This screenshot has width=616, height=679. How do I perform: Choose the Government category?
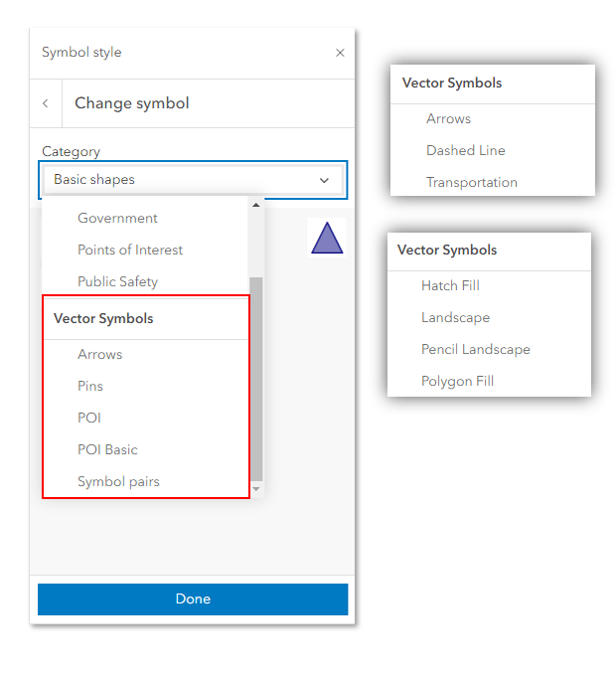[117, 218]
